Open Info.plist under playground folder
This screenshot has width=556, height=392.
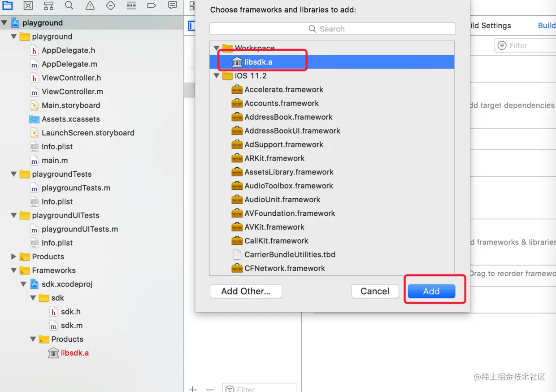click(57, 147)
